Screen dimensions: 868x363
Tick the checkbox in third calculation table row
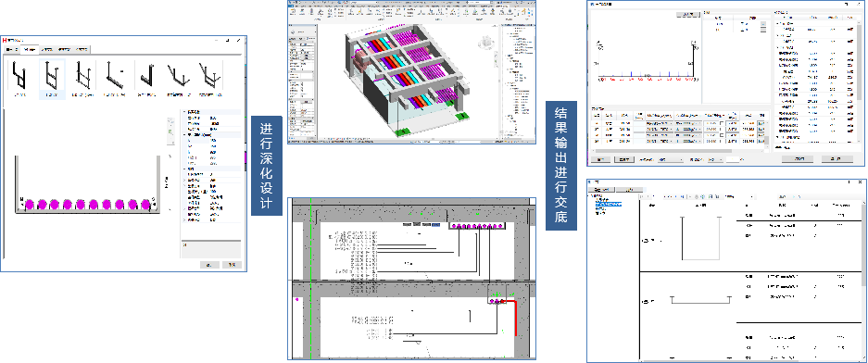[x=722, y=135]
